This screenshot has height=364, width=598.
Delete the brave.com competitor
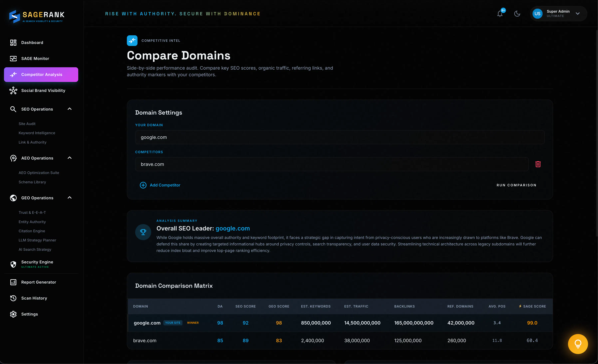(x=538, y=164)
